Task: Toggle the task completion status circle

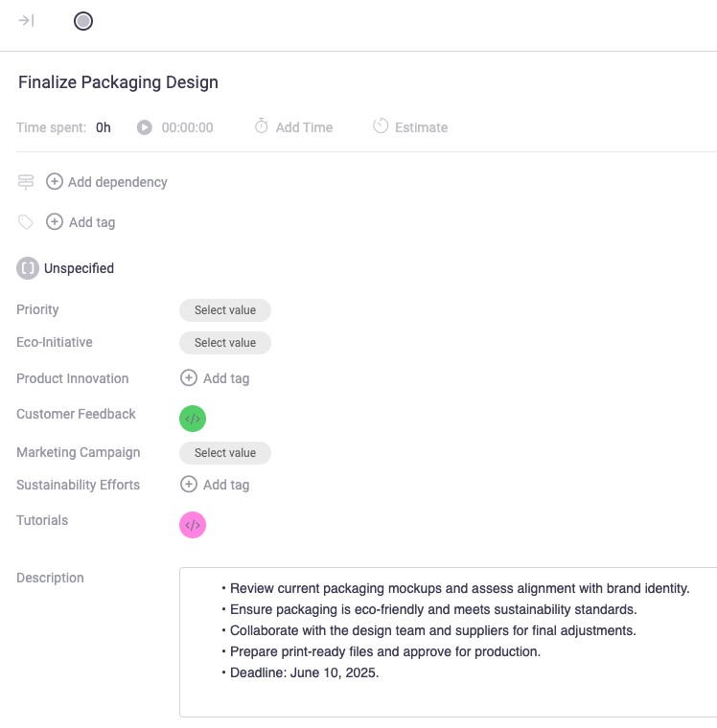Action: pyautogui.click(x=83, y=21)
